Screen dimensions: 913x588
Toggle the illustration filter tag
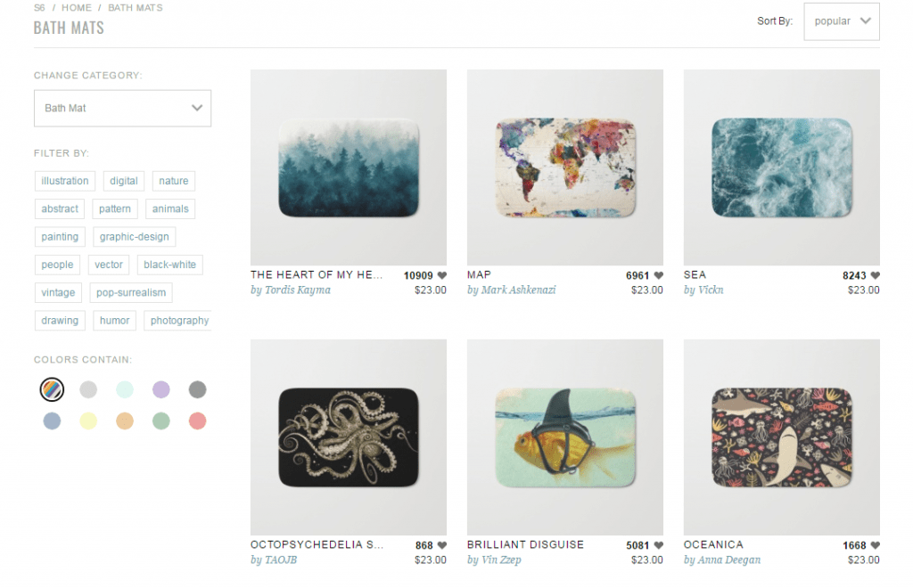[x=64, y=181]
